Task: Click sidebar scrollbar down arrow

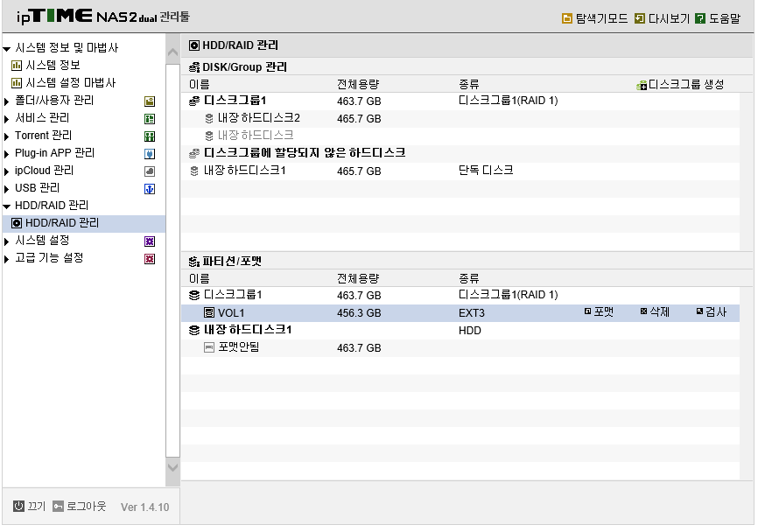Action: click(172, 467)
